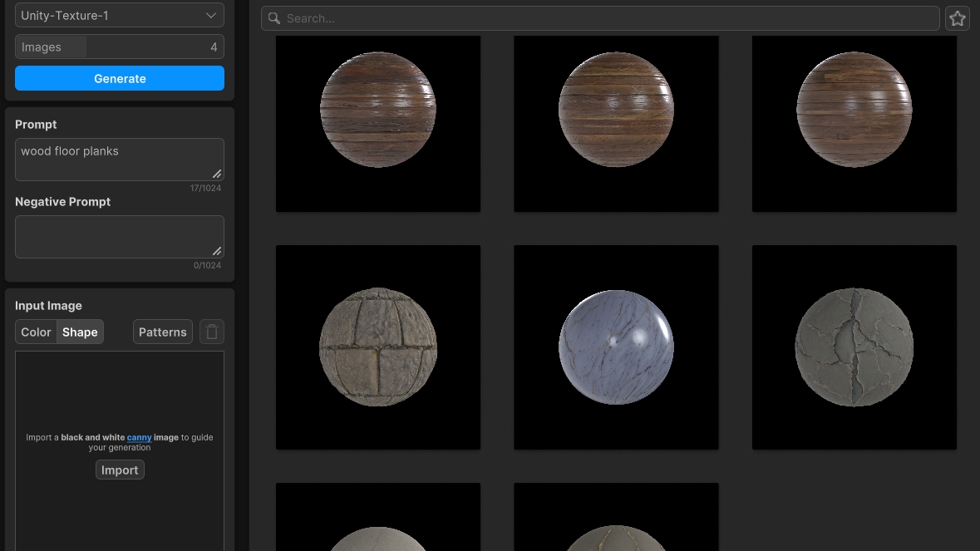This screenshot has height=551, width=980.
Task: Edit the Prompt text 'wood floor planks'
Action: click(x=120, y=160)
